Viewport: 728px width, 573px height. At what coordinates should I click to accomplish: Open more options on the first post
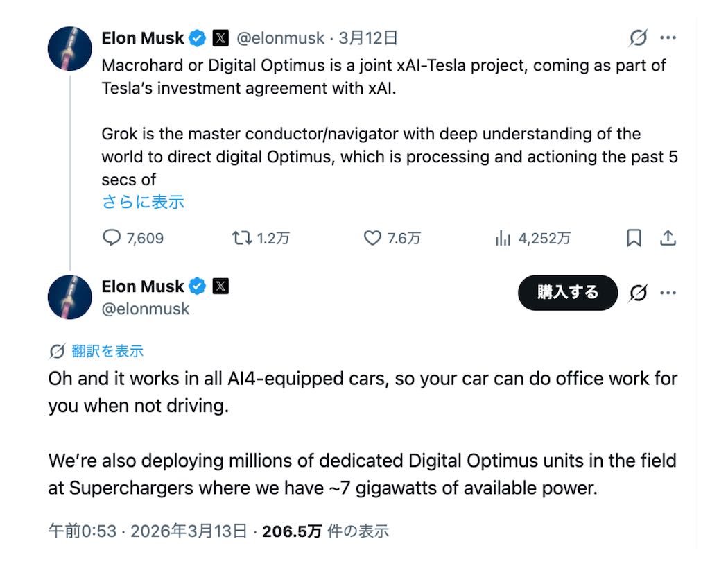[668, 38]
